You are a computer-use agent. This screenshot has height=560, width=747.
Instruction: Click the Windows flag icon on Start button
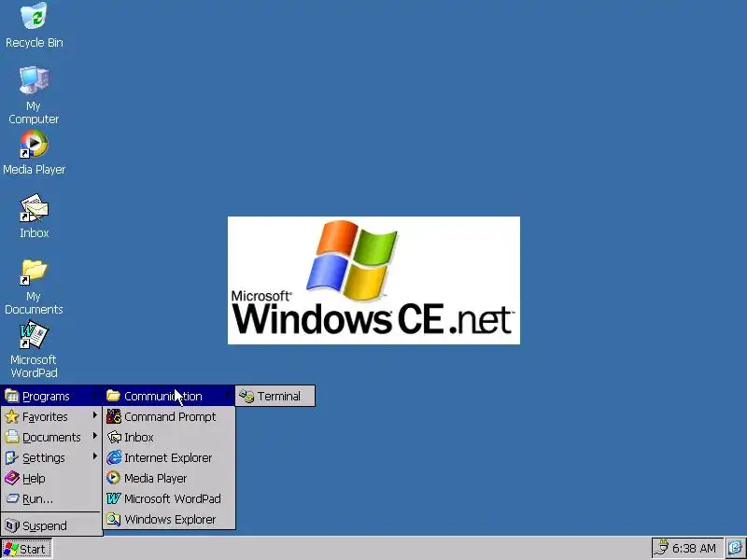pyautogui.click(x=10, y=549)
